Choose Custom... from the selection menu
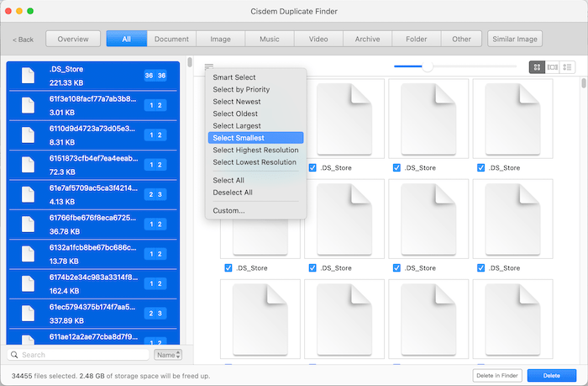Screen dimensions: 588x386 click(228, 210)
